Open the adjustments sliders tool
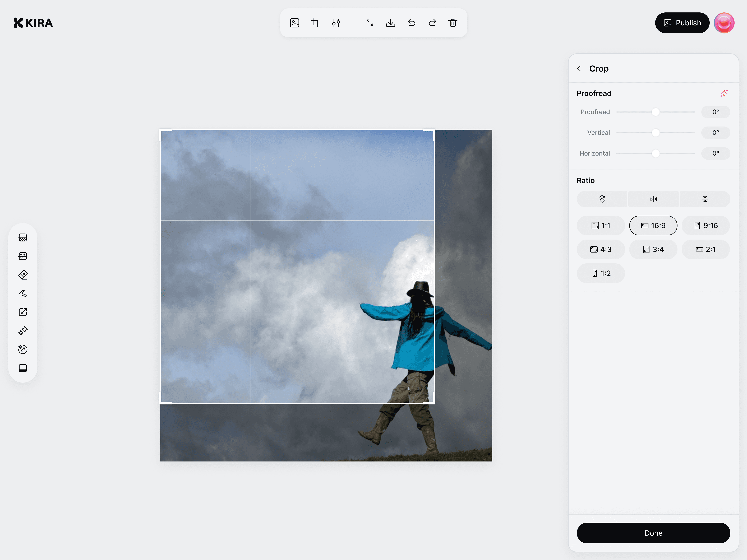Viewport: 747px width, 560px height. click(336, 23)
